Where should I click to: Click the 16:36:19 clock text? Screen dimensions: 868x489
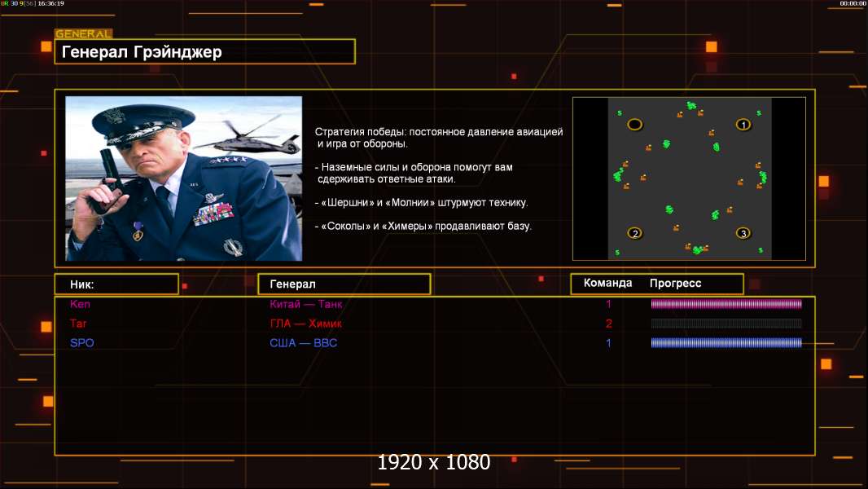(51, 3)
